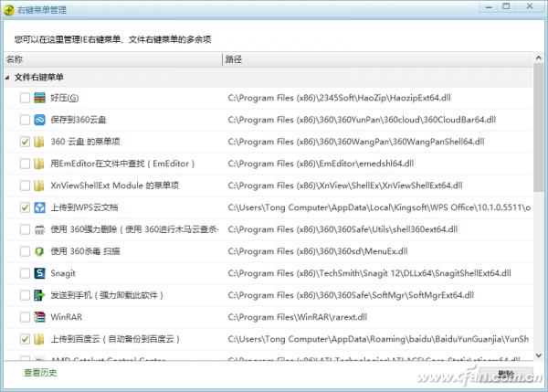Select the shell360ext64.dll path text
The image size is (548, 392).
(x=342, y=229)
